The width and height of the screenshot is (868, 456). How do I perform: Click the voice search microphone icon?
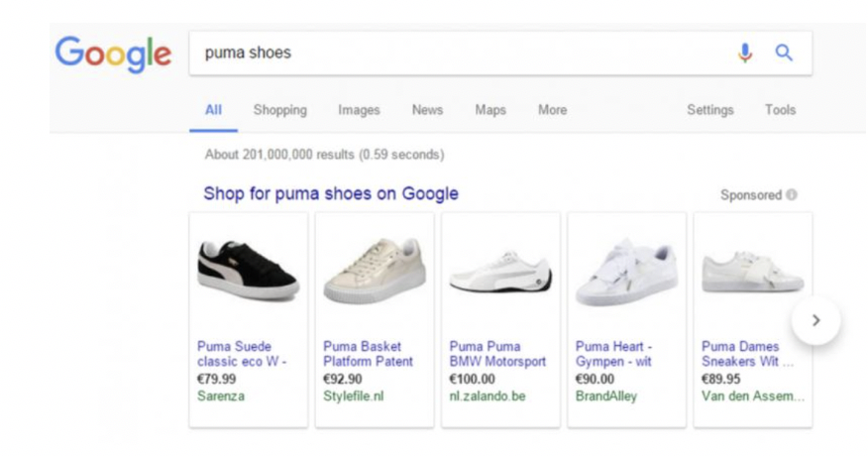745,54
